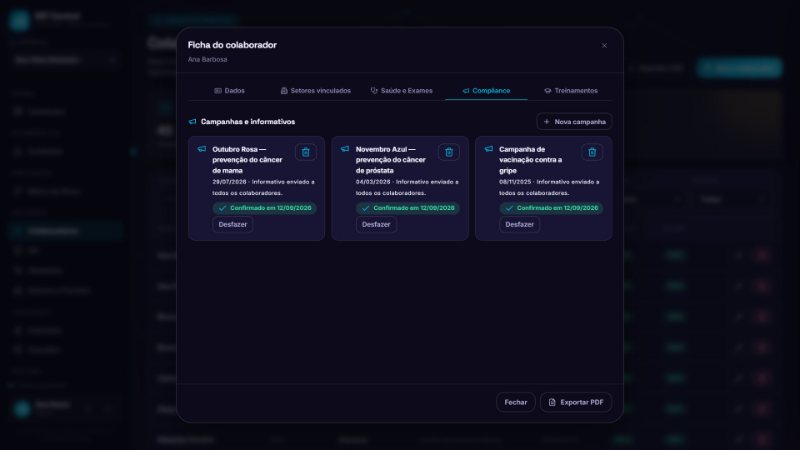Click the Campanhas e informativos heading
The width and height of the screenshot is (800, 450).
[x=248, y=121]
